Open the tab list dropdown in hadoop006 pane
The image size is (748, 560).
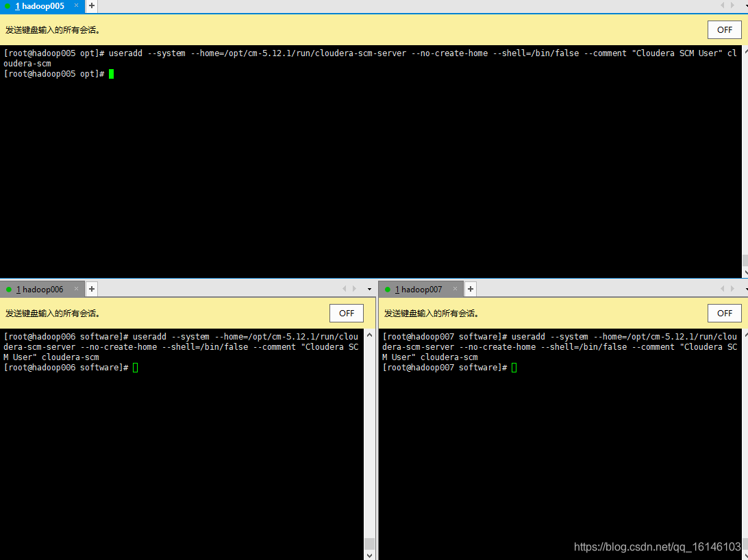pos(369,290)
